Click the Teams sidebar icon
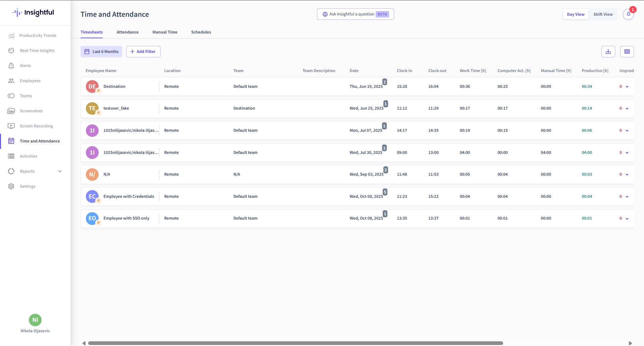This screenshot has height=346, width=644. (x=11, y=96)
